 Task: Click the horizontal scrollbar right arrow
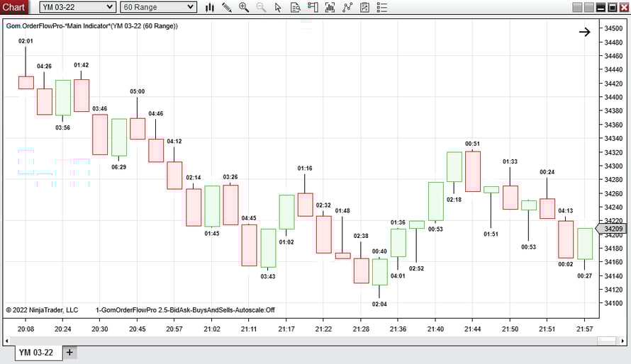tap(622, 341)
